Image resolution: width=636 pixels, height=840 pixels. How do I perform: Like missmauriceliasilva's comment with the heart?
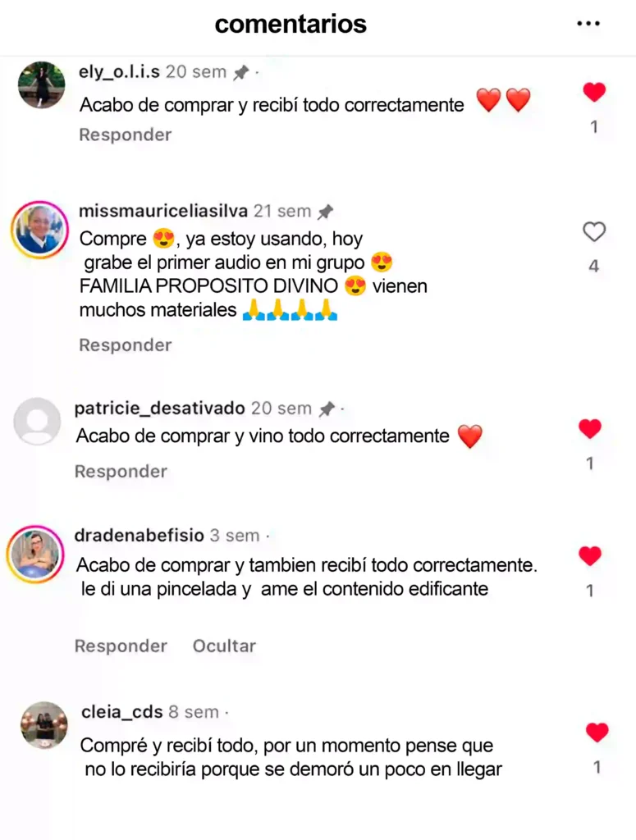pos(593,232)
